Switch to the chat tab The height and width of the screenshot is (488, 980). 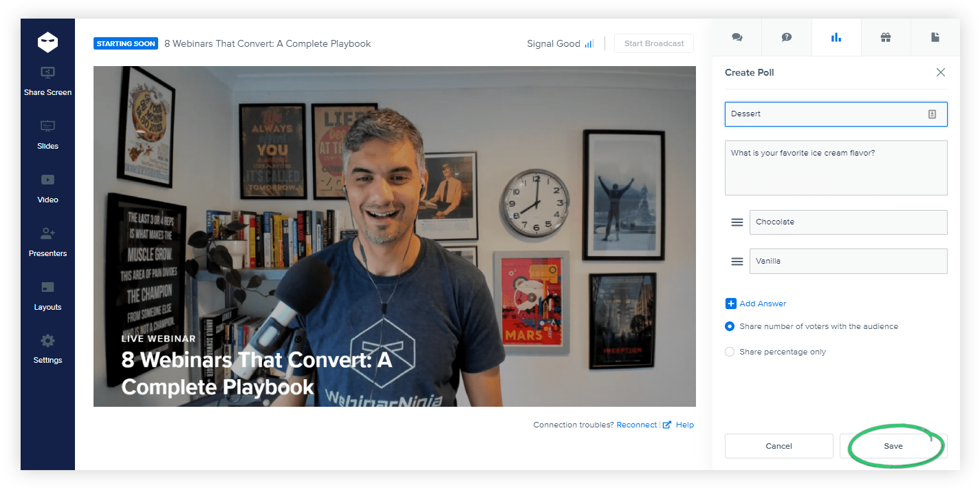click(737, 38)
